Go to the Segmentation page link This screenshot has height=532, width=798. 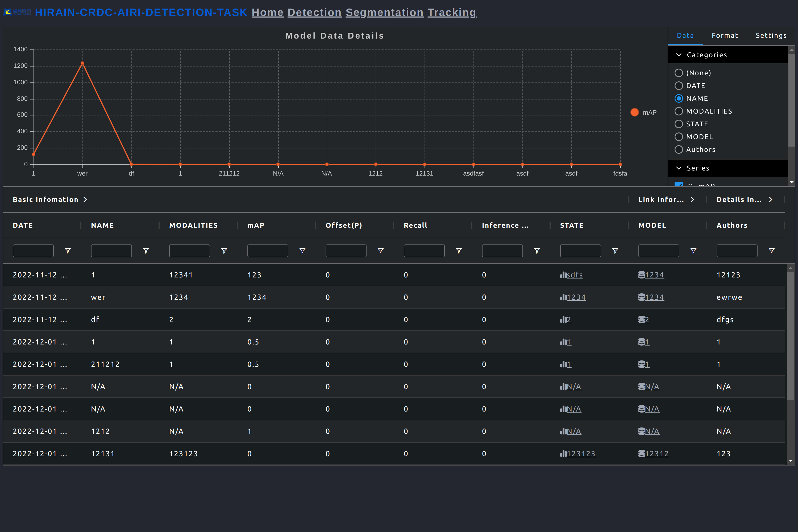click(384, 13)
